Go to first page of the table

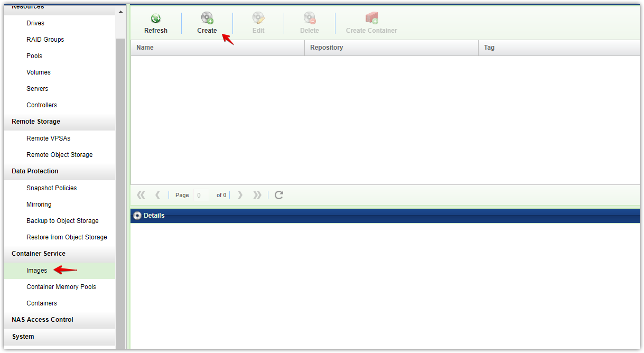(x=141, y=195)
